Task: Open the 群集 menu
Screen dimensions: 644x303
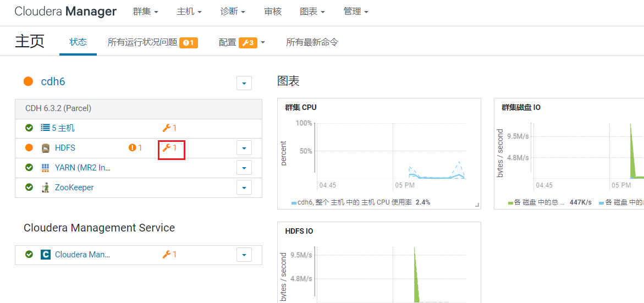Action: [x=145, y=12]
